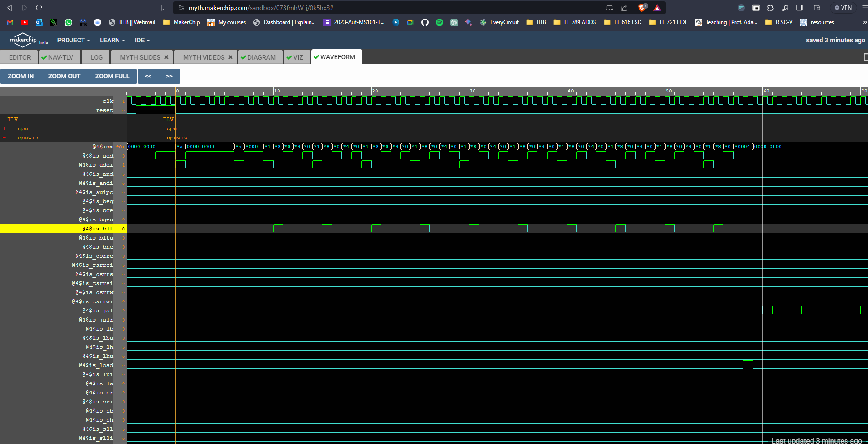The width and height of the screenshot is (868, 444).
Task: Open the MakerChip bookmarks folder
Action: (181, 22)
